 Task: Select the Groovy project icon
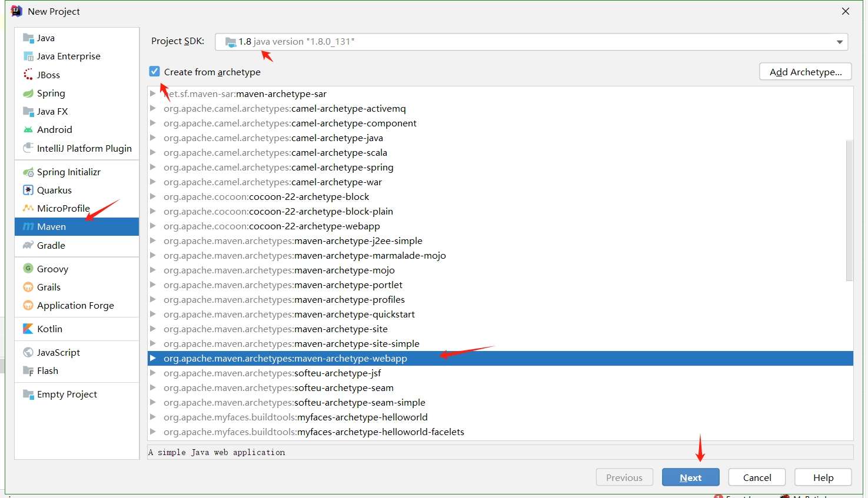(28, 269)
